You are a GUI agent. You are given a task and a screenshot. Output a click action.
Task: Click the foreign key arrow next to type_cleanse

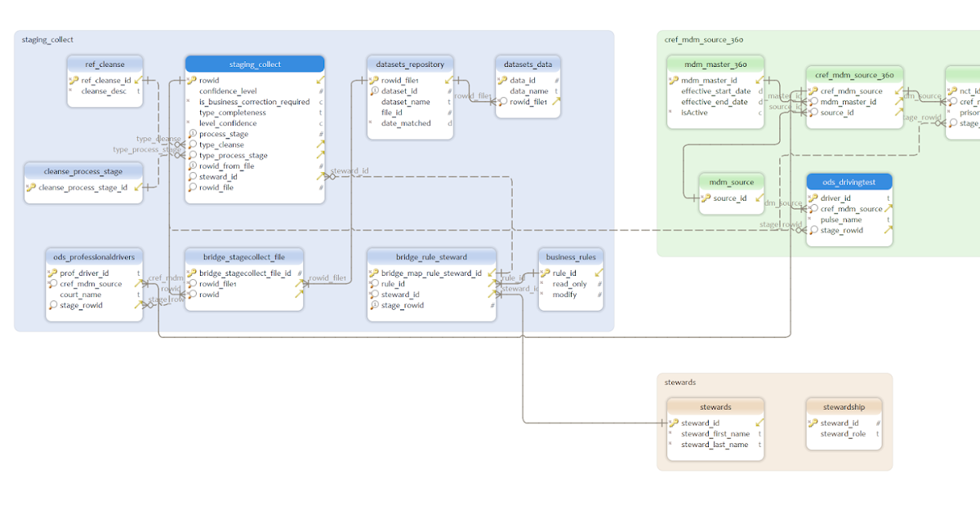tap(319, 144)
